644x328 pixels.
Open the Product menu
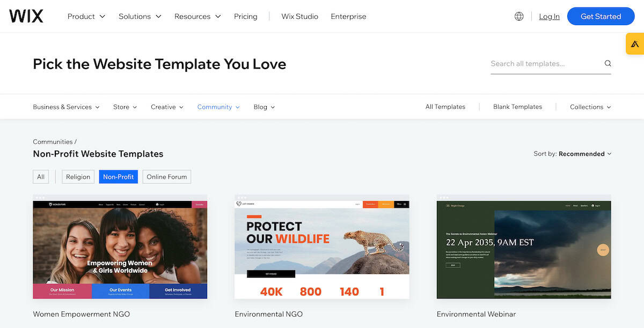[x=82, y=16]
